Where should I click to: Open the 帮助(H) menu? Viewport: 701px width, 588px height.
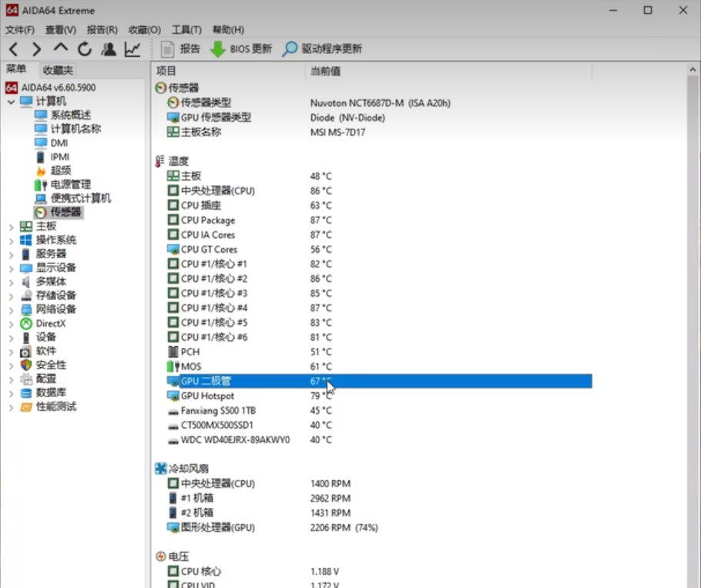229,30
